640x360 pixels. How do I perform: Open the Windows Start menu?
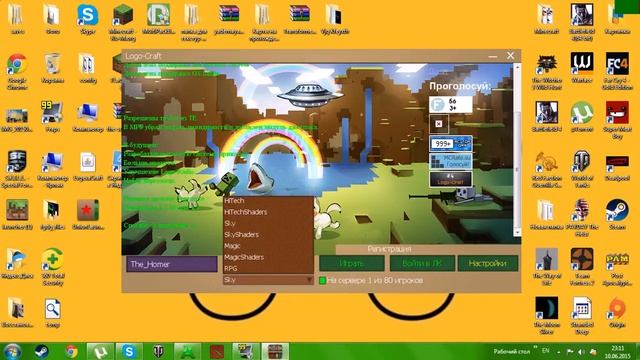tap(12, 351)
